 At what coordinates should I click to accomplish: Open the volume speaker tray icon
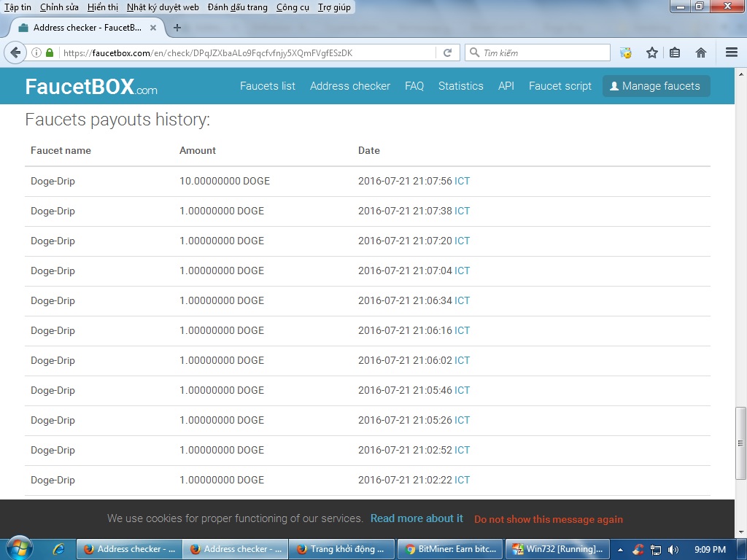pos(673,550)
